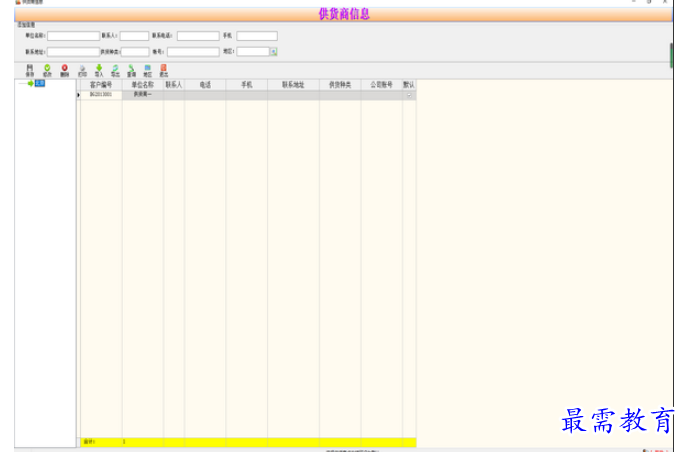The height and width of the screenshot is (452, 683).
Task: Click into the 联系电话 input field
Action: coord(198,36)
